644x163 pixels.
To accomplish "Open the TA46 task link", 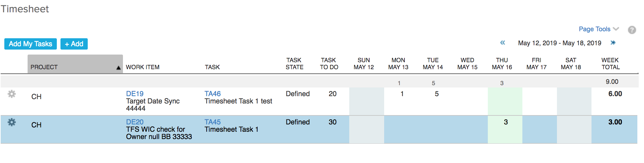I will point(212,94).
